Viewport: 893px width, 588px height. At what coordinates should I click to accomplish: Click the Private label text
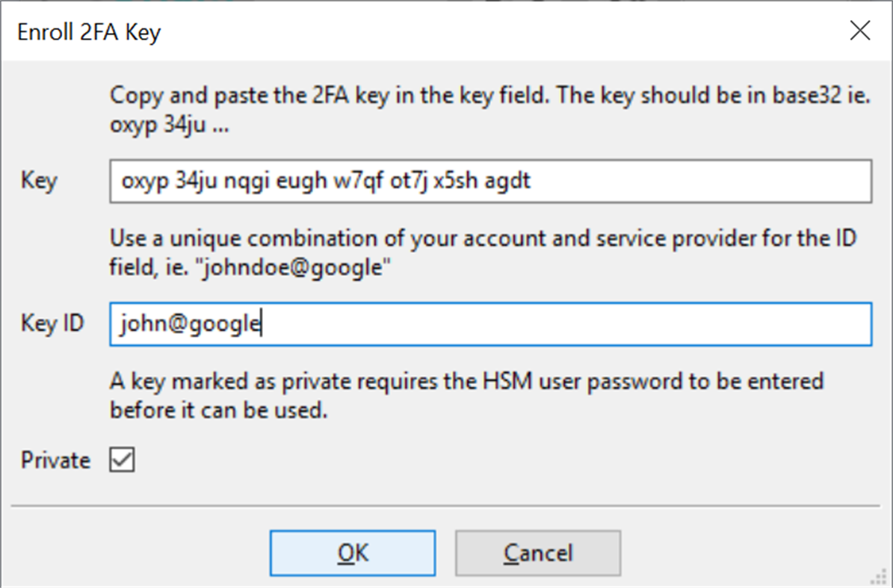tap(55, 460)
